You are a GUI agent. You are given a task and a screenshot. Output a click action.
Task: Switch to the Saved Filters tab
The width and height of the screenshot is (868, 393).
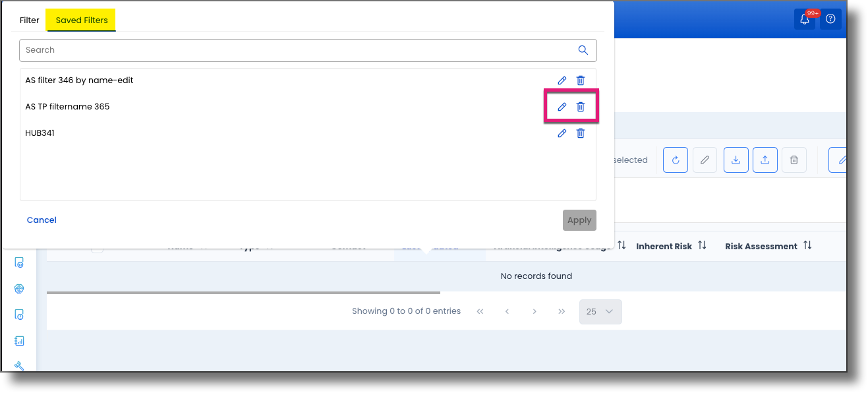coord(80,20)
